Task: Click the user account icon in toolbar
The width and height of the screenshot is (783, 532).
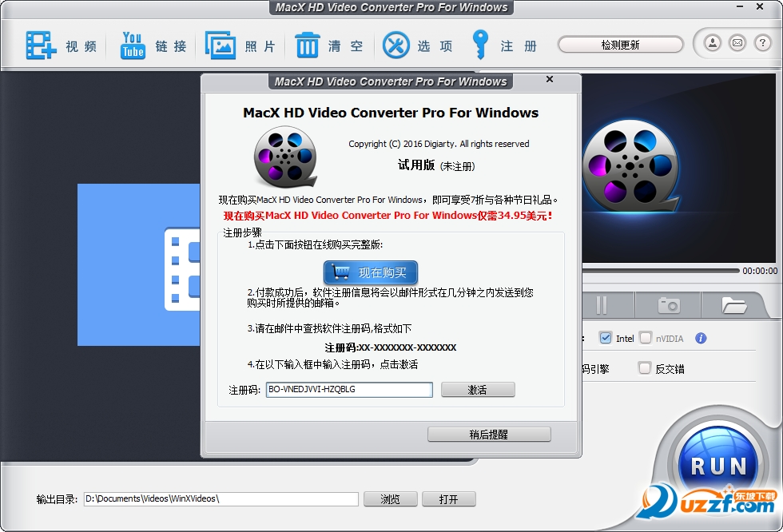Action: point(713,43)
